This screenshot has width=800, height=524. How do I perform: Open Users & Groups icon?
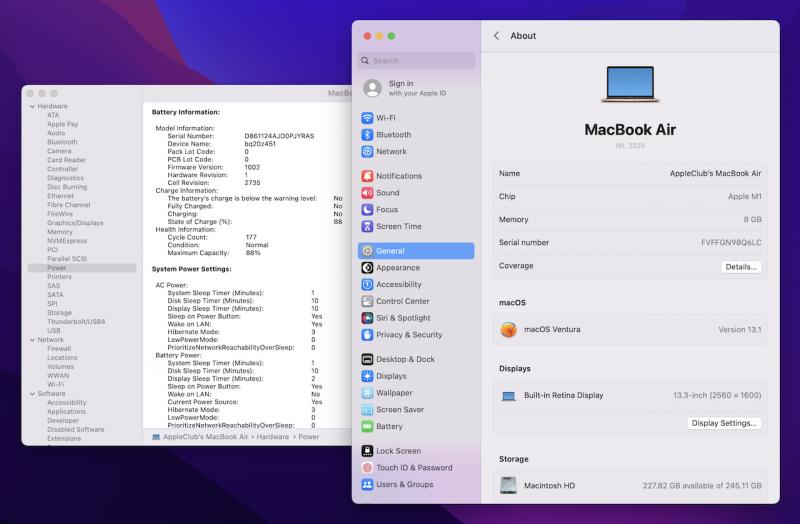click(x=367, y=485)
